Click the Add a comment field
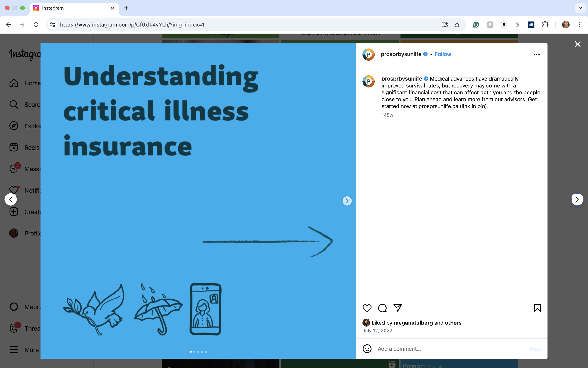The image size is (588, 368). click(x=450, y=349)
